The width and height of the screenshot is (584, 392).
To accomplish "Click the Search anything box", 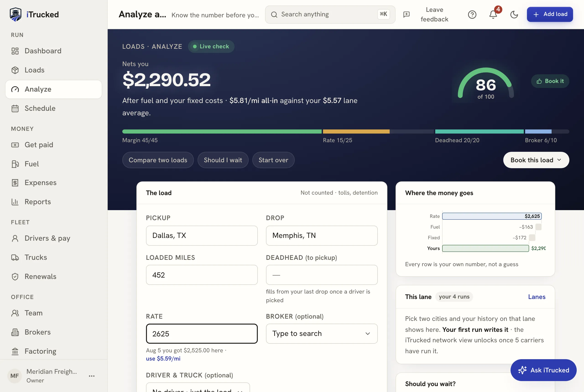I will click(330, 15).
